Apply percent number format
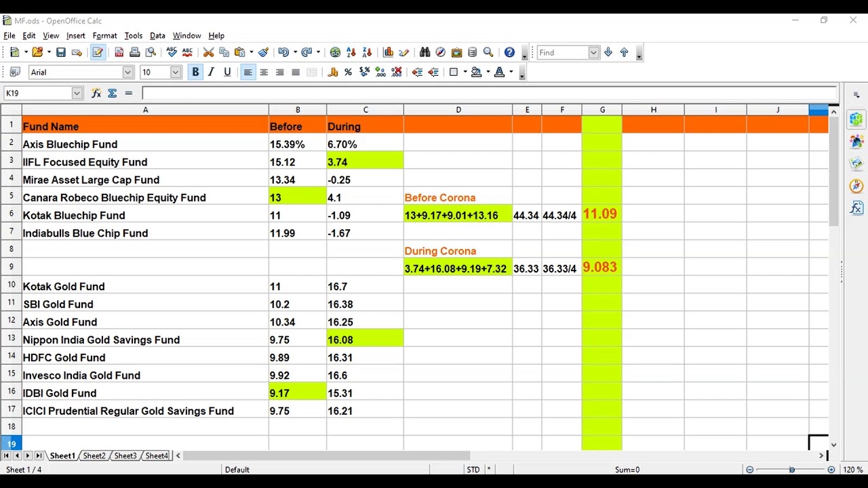This screenshot has height=488, width=868. click(348, 72)
